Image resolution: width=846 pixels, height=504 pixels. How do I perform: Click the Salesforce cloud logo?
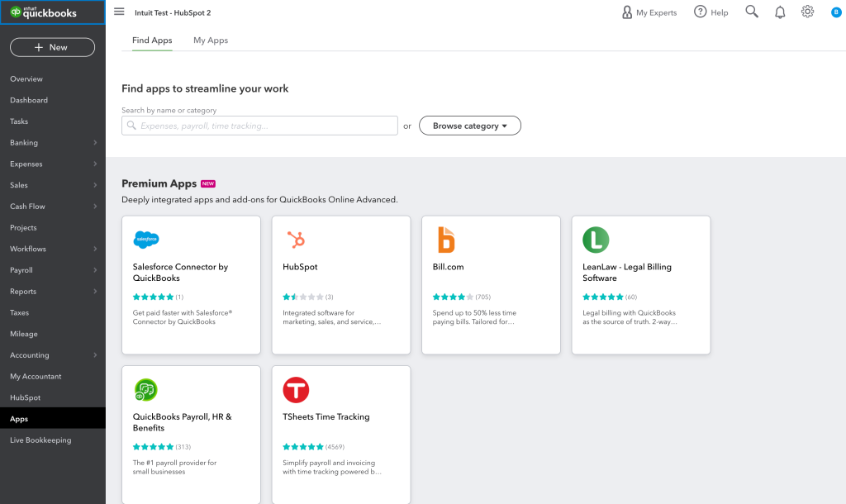146,239
